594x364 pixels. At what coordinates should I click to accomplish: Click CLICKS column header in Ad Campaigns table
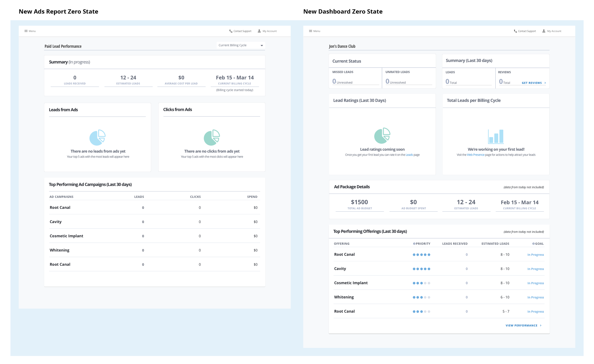(195, 197)
